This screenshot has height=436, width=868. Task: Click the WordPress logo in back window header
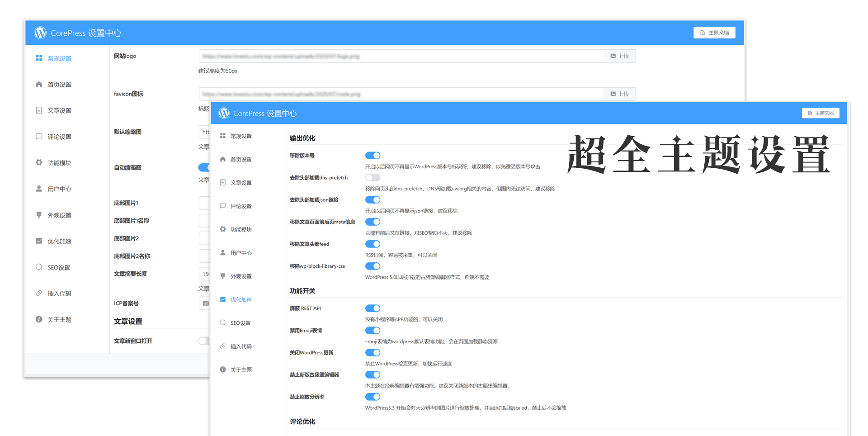point(40,33)
